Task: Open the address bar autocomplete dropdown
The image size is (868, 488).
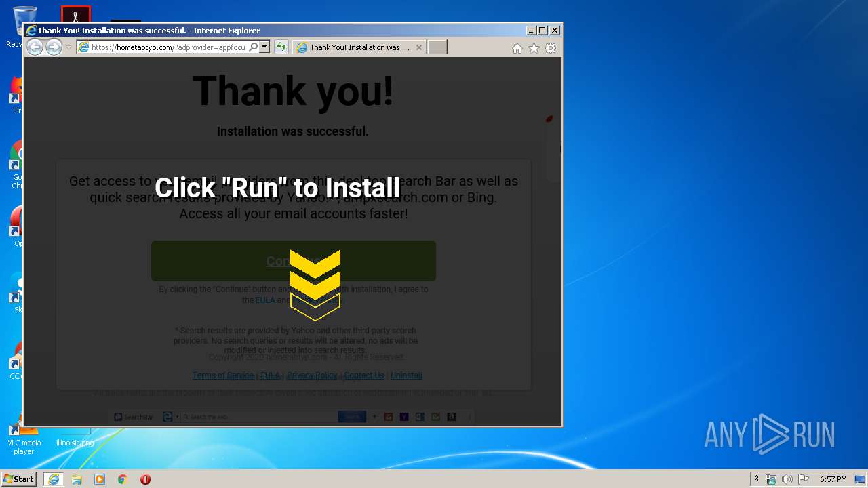Action: [264, 47]
